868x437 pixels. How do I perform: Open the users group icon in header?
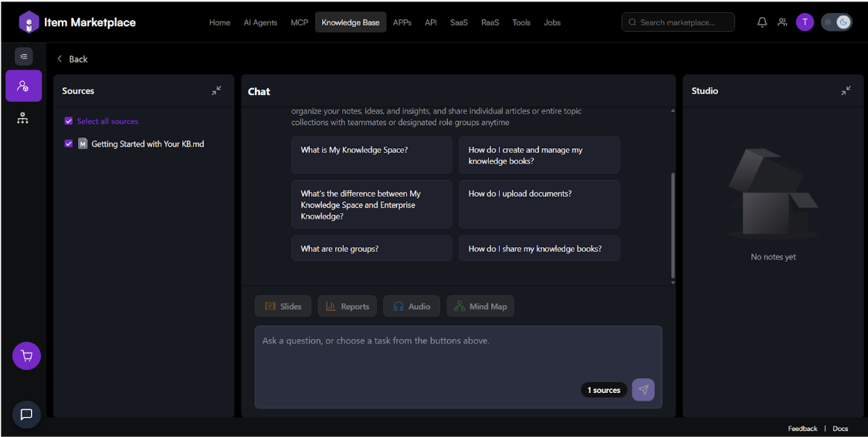coord(782,22)
